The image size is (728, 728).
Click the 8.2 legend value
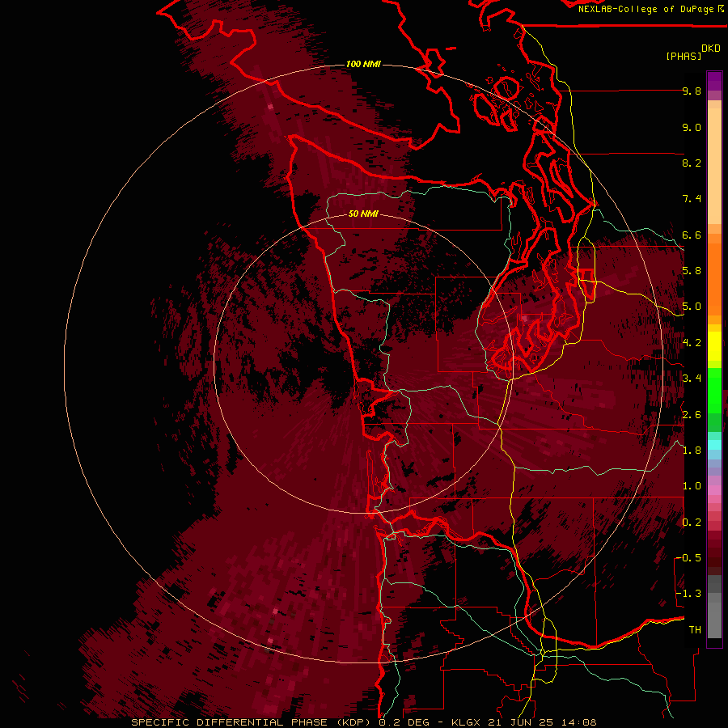pyautogui.click(x=692, y=163)
